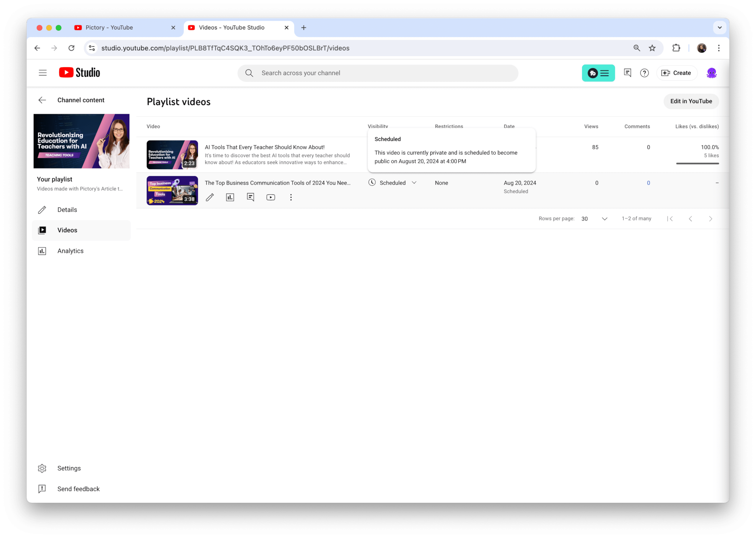This screenshot has height=538, width=756.
Task: Open the purple channel avatar menu
Action: (x=711, y=73)
